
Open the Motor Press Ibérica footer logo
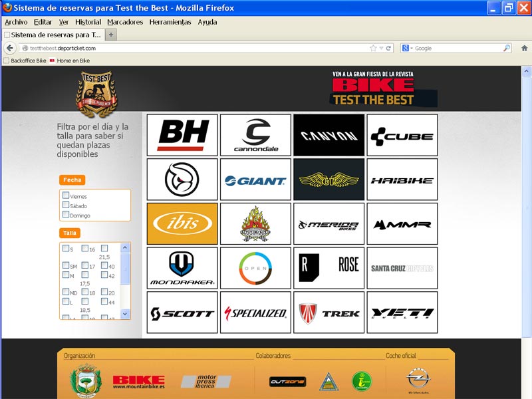[x=206, y=381]
